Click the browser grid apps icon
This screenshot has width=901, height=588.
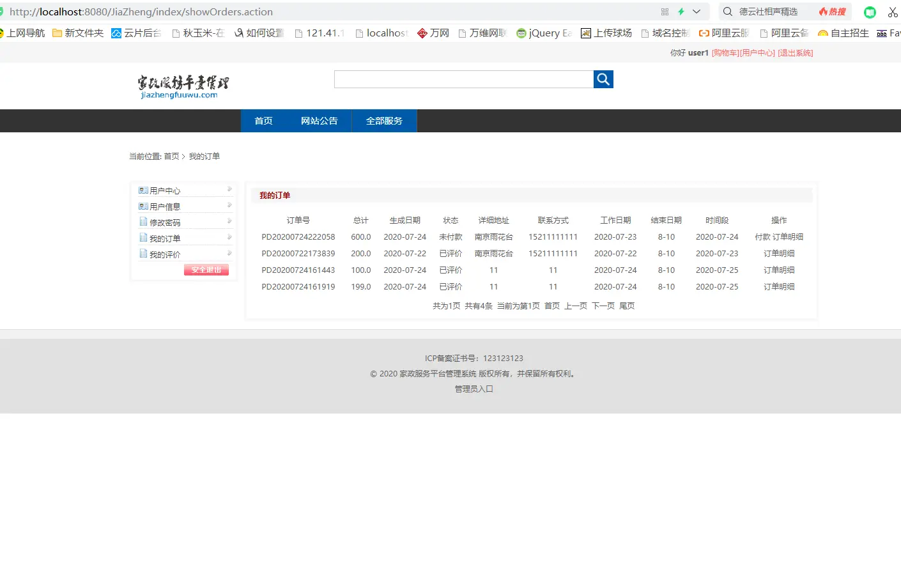(665, 12)
